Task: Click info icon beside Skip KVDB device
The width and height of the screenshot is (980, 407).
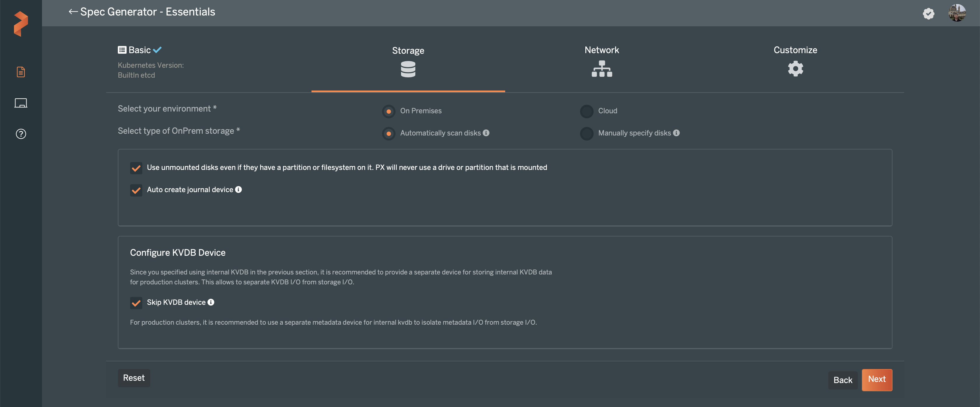Action: point(211,302)
